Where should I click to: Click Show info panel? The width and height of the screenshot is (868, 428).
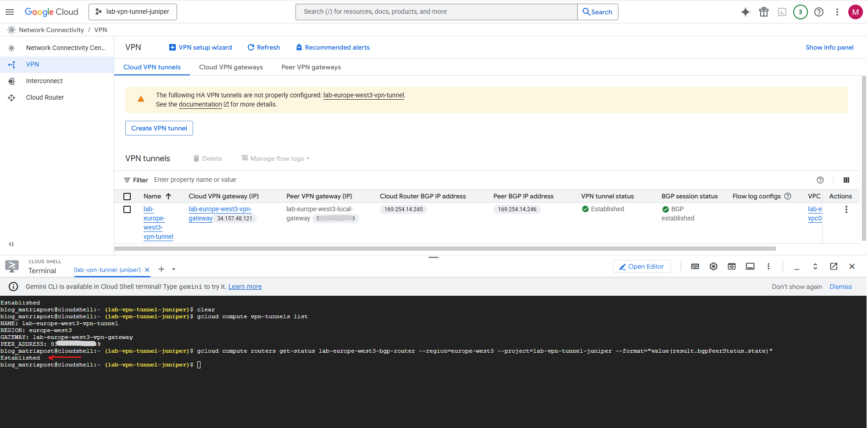tap(829, 47)
